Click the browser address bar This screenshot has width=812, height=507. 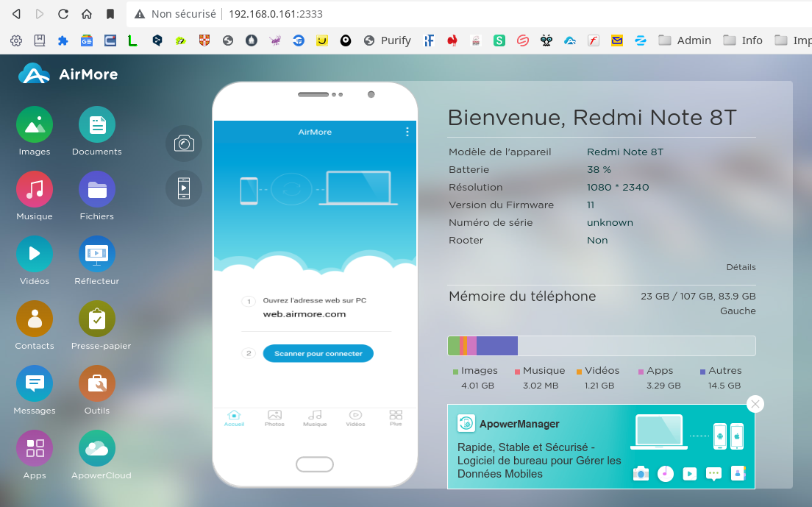coord(441,14)
